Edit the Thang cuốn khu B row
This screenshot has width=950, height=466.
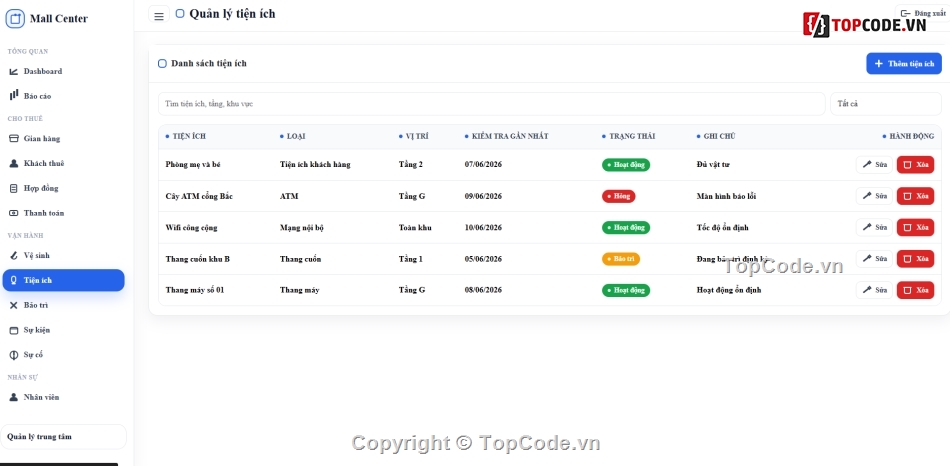click(874, 259)
